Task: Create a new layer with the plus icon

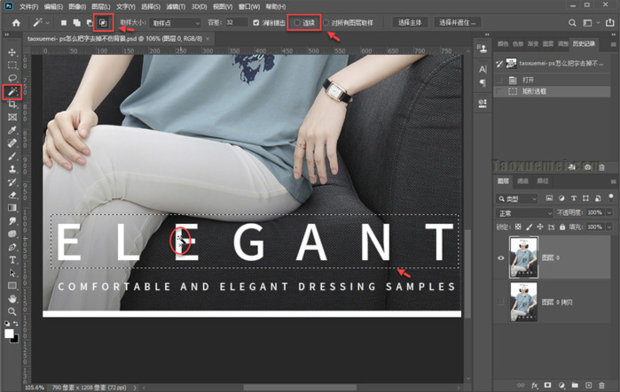Action: point(588,385)
